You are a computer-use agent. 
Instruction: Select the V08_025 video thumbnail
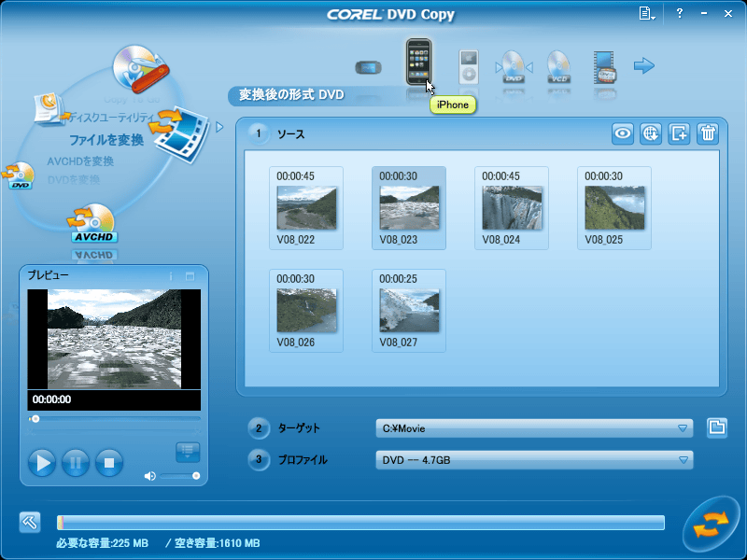[x=614, y=208]
